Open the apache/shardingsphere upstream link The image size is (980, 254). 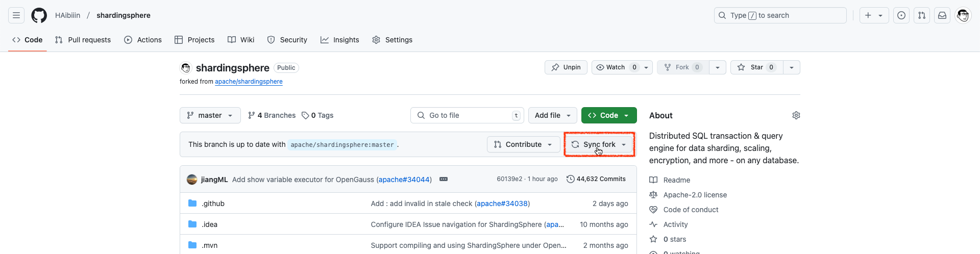249,82
